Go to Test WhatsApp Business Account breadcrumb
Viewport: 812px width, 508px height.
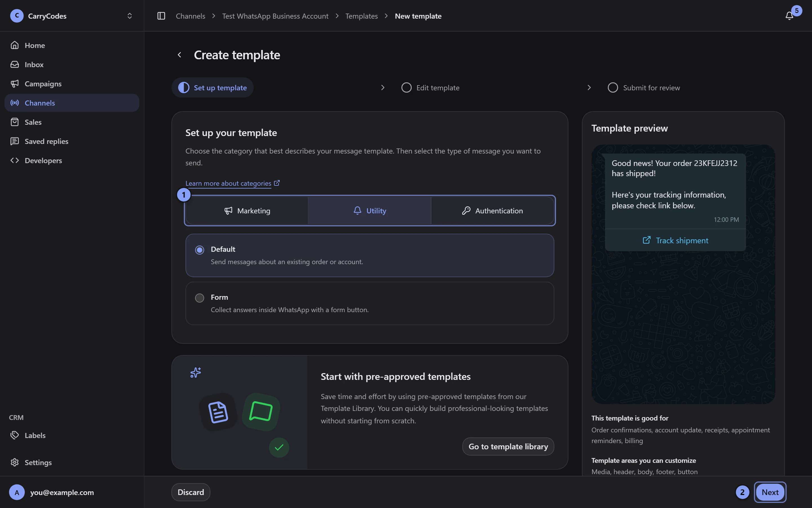click(275, 16)
